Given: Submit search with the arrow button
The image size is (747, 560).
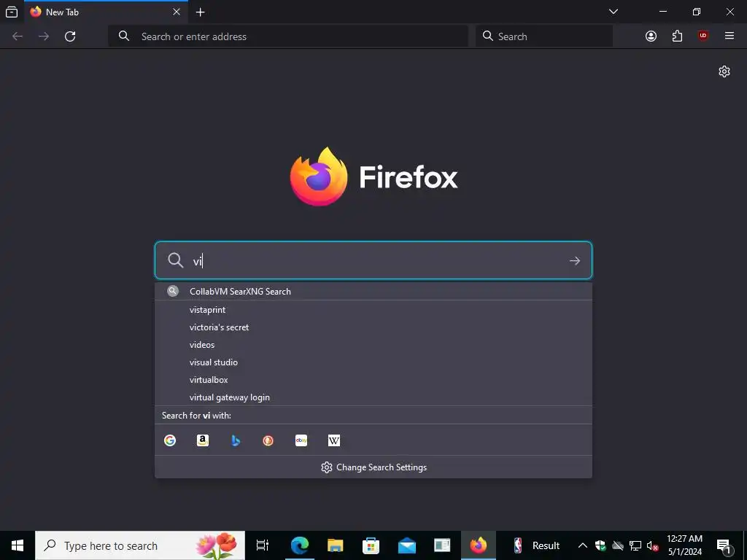Looking at the screenshot, I should (x=575, y=261).
